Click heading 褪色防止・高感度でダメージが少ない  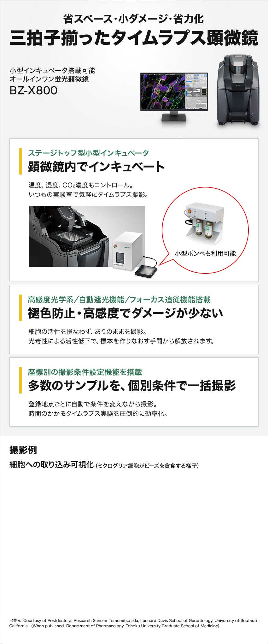[x=125, y=313]
